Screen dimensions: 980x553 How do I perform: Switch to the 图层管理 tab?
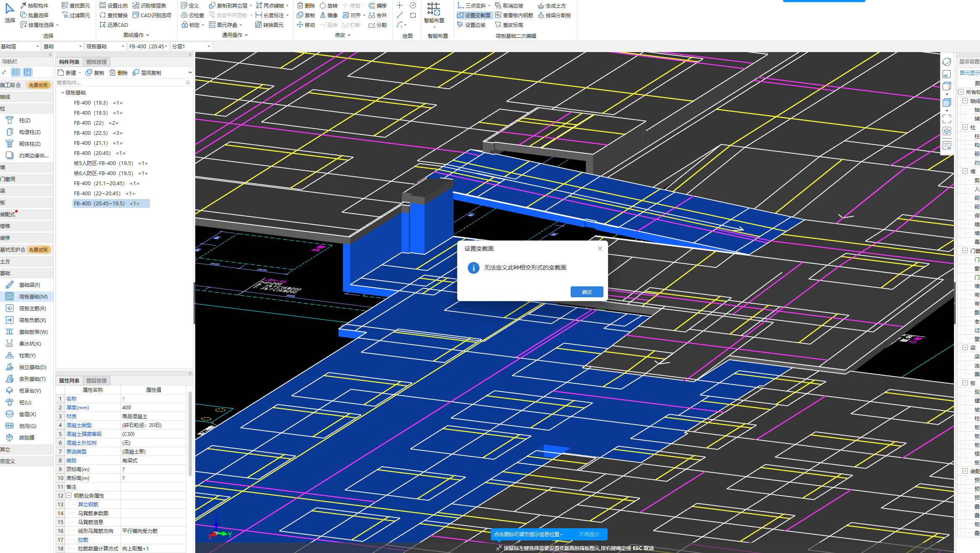click(x=97, y=380)
